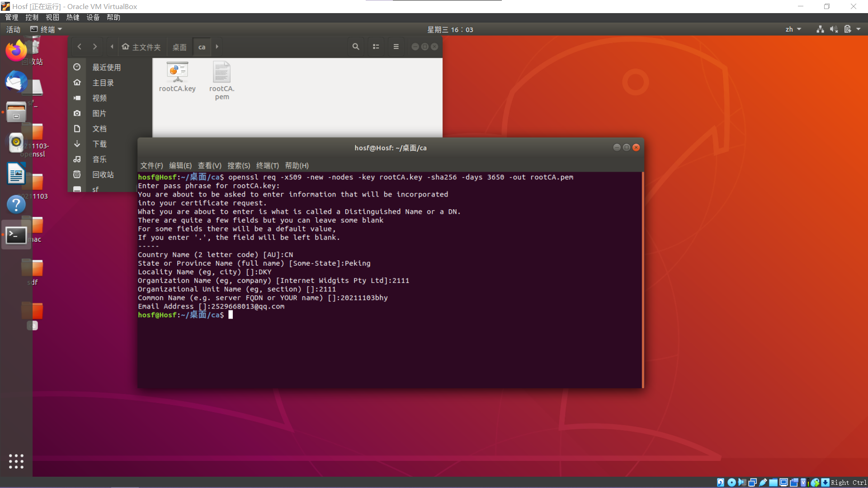The width and height of the screenshot is (868, 488).
Task: Open terminal's 查看(V) menu
Action: [x=209, y=165]
